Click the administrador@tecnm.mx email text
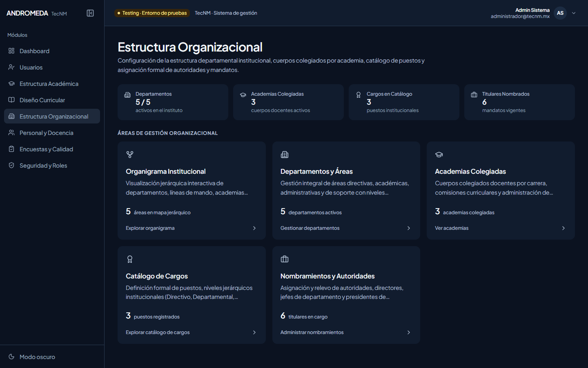This screenshot has height=368, width=588. [520, 16]
